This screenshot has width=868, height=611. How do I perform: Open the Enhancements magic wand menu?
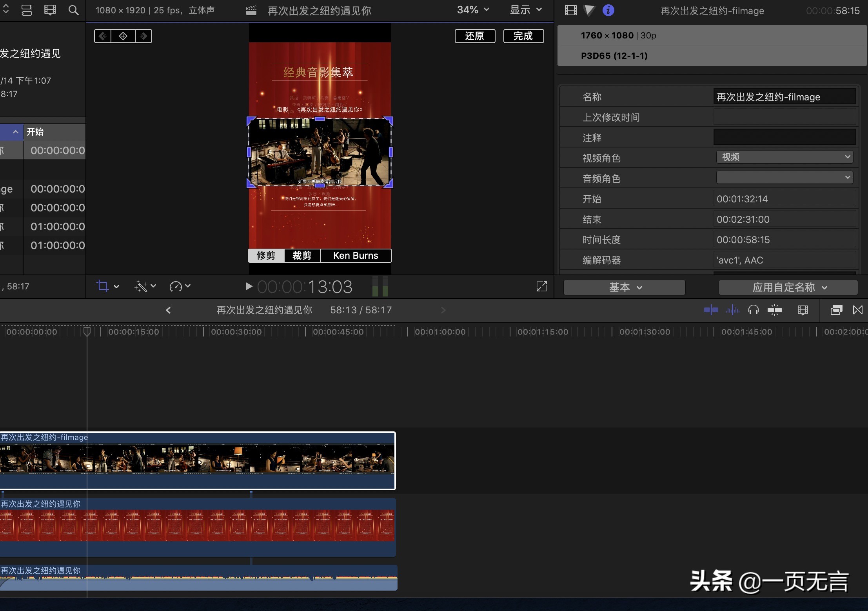click(142, 287)
